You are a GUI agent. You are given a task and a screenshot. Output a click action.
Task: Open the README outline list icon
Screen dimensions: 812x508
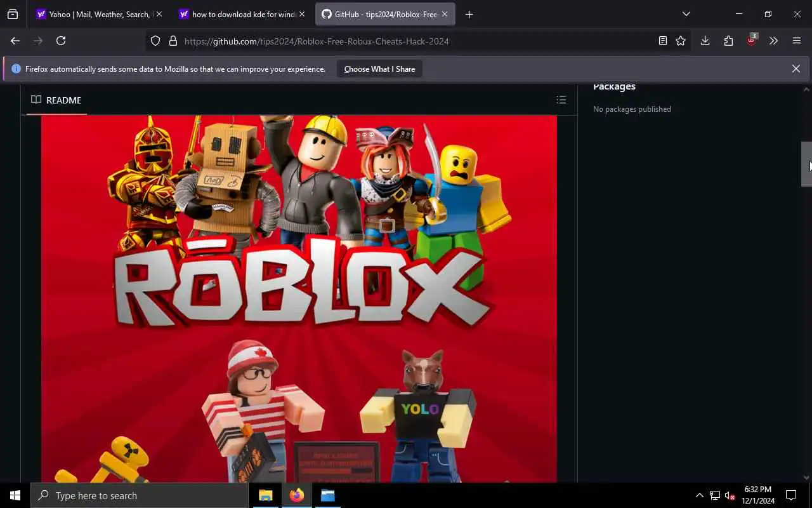tap(561, 100)
